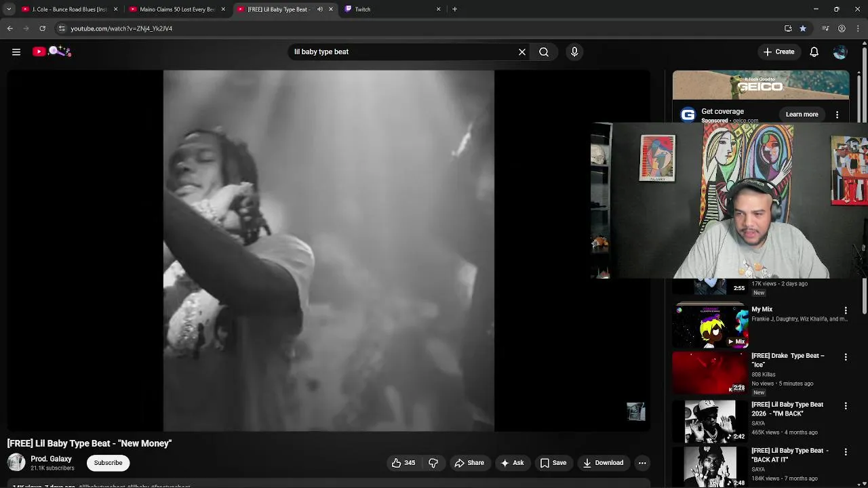
Task: Open My Mix title link
Action: click(x=762, y=309)
